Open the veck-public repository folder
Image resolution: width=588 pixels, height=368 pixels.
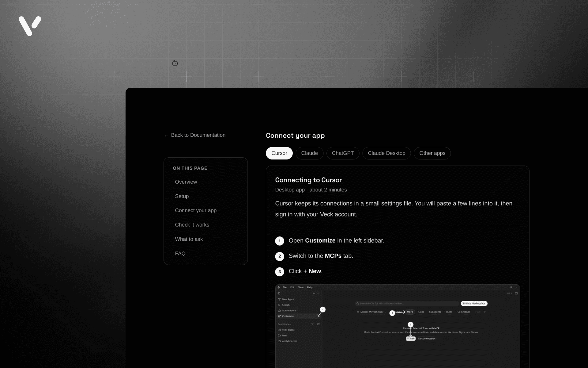(286, 330)
